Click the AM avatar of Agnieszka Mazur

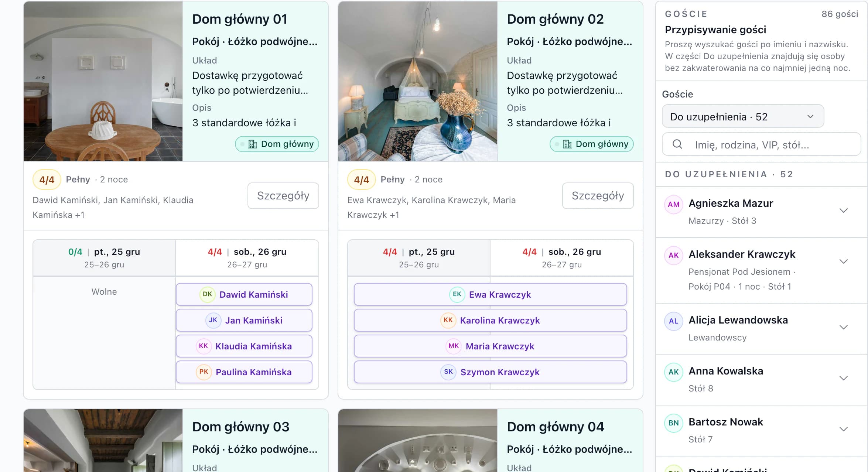coord(673,204)
